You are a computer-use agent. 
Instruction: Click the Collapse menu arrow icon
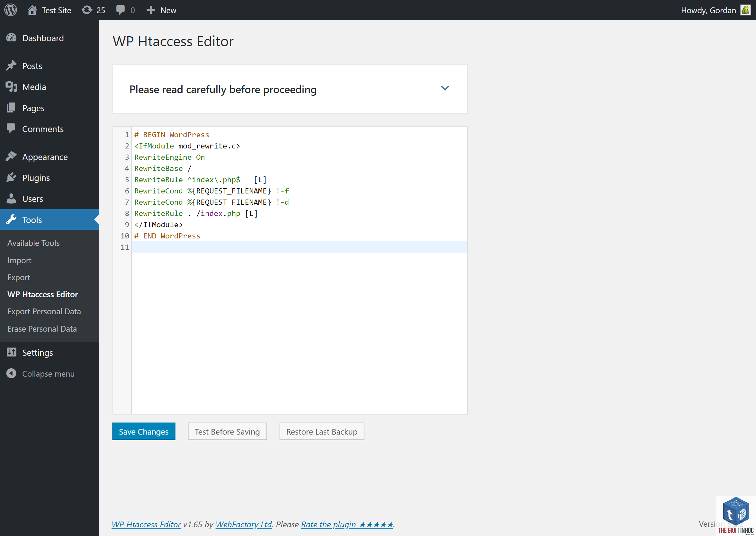pyautogui.click(x=11, y=373)
